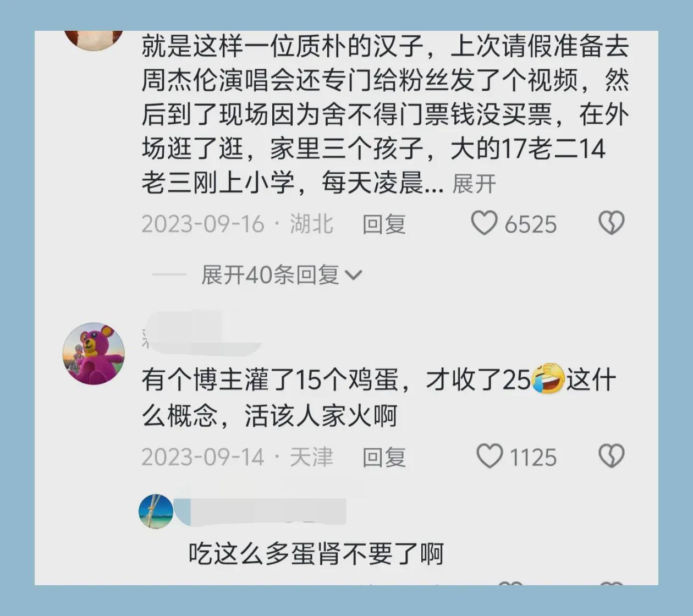This screenshot has width=693, height=616.
Task: Tap the blurred username beside bear avatar
Action: (x=201, y=333)
